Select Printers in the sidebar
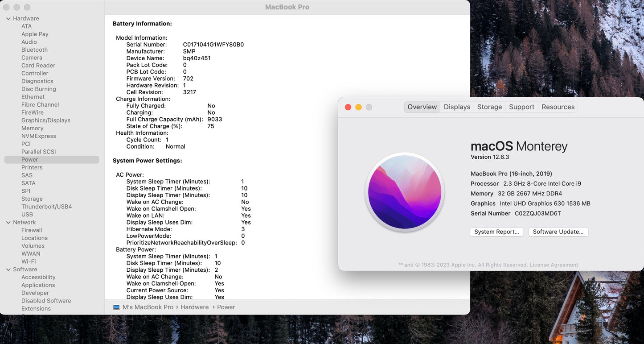Screen dimensions: 644x344 click(32, 167)
